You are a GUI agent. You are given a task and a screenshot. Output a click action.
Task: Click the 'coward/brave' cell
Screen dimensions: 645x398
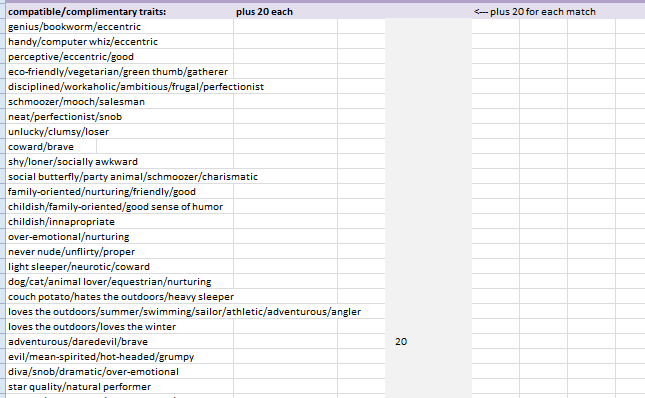(41, 147)
